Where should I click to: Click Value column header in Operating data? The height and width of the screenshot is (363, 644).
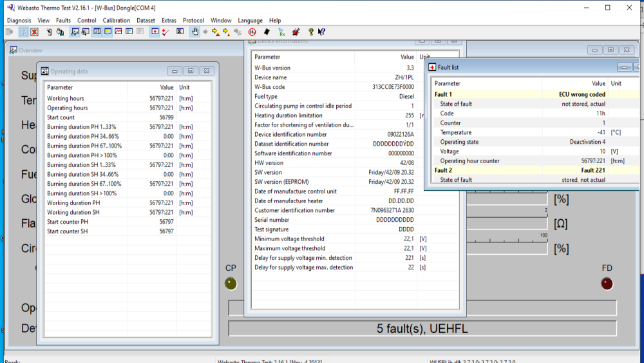(x=151, y=87)
